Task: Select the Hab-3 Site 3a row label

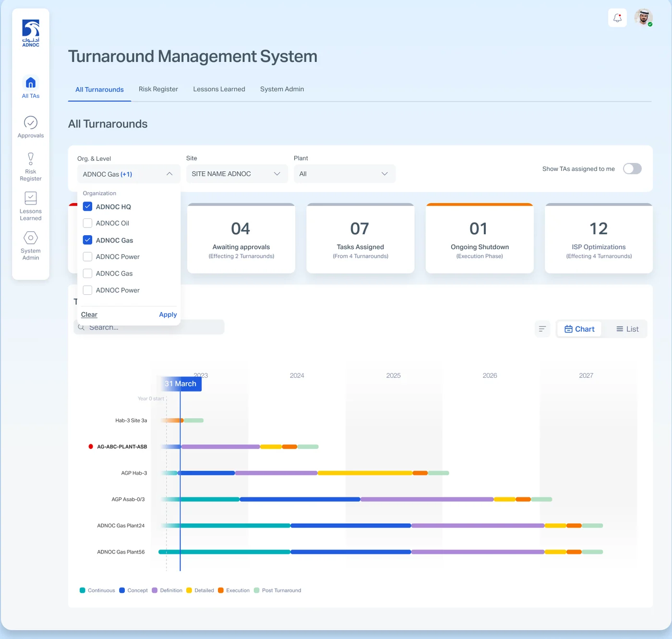Action: tap(131, 421)
